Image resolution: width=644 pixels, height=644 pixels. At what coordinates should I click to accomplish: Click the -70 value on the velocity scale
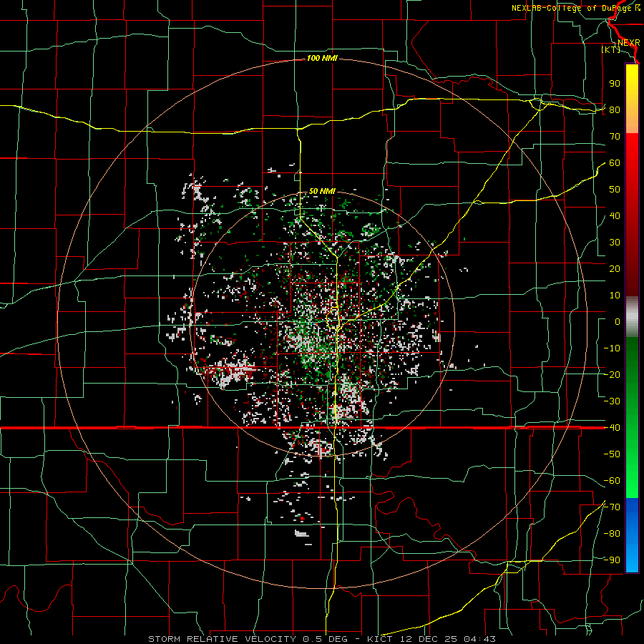[x=612, y=507]
